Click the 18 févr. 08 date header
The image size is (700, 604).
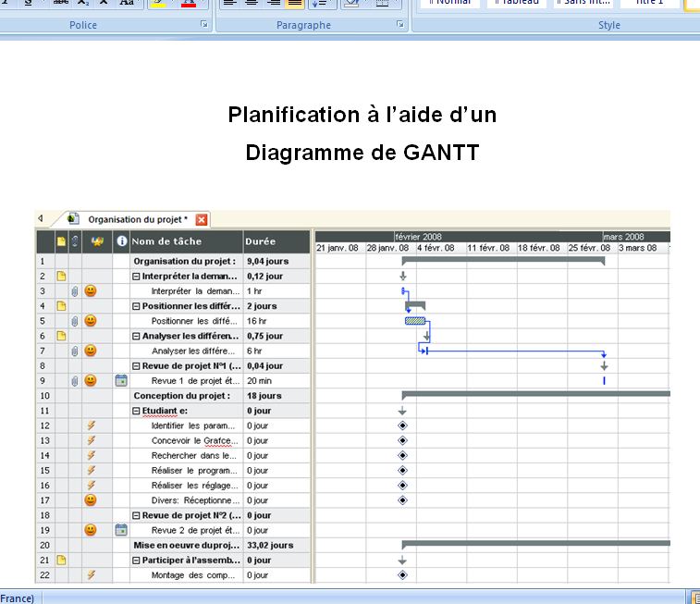tap(538, 248)
